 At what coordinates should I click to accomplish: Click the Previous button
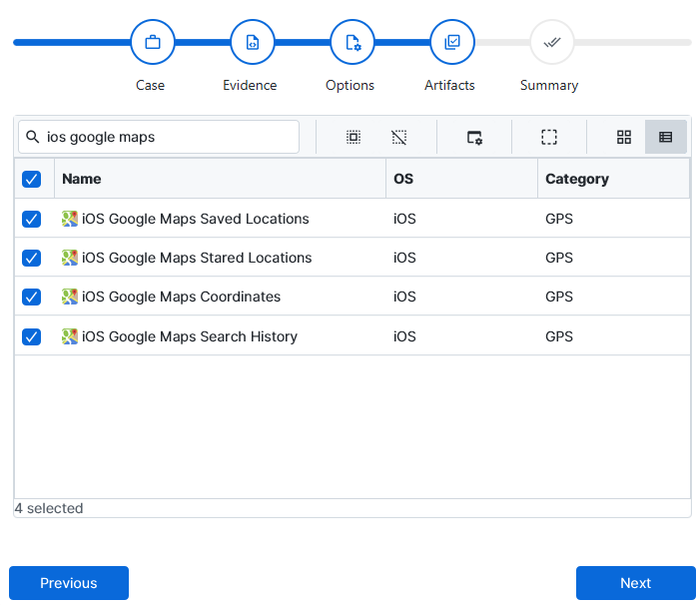click(69, 583)
